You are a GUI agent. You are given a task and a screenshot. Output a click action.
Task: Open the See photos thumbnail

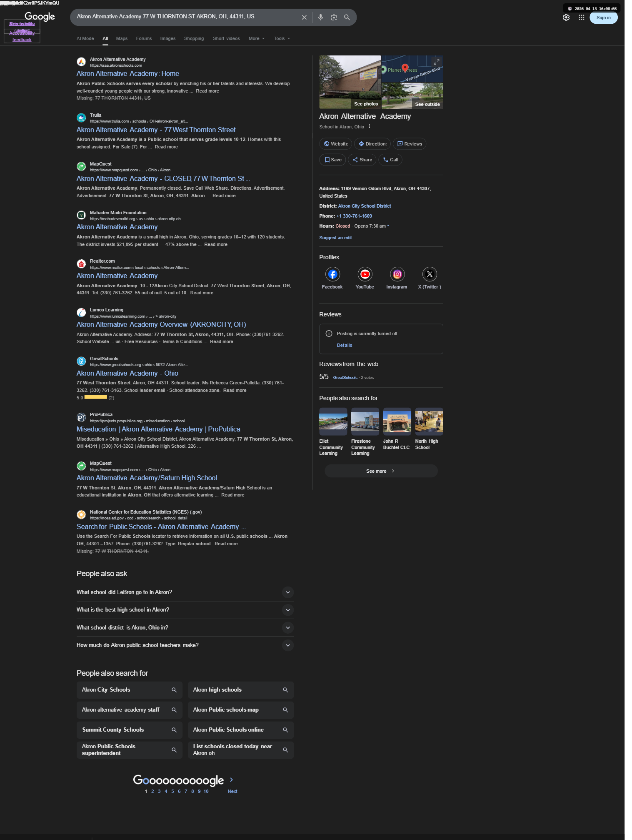pyautogui.click(x=350, y=82)
